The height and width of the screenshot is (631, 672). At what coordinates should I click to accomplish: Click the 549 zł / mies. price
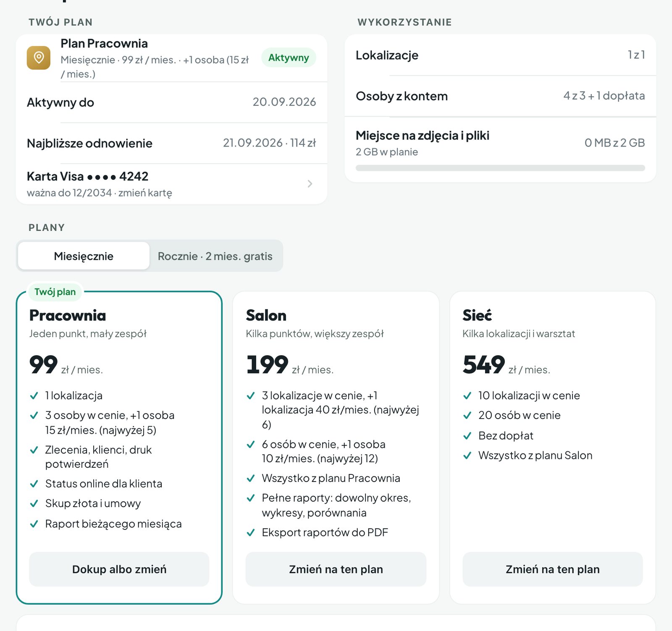506,364
